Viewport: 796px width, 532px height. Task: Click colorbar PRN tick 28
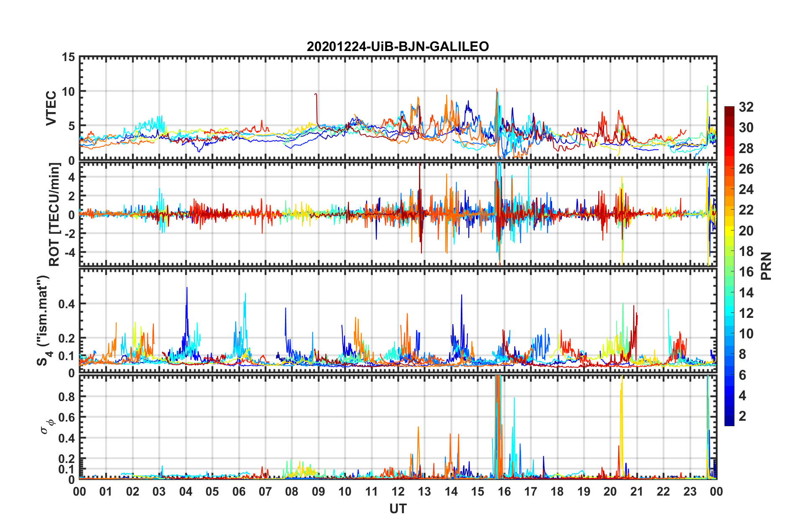tap(746, 148)
